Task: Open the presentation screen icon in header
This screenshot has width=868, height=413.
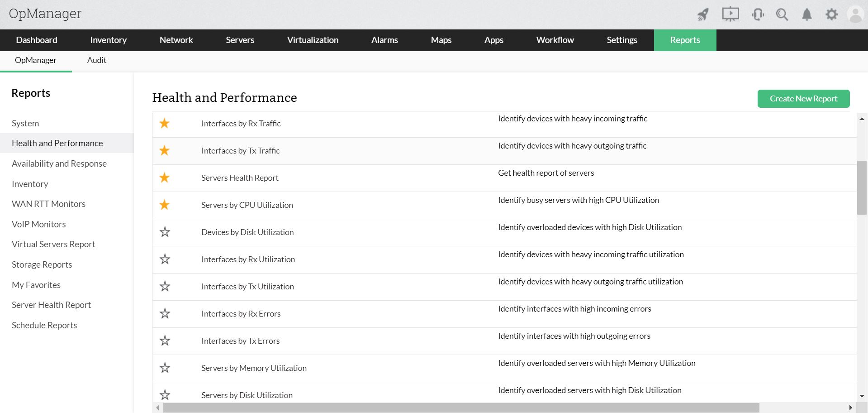Action: [x=730, y=14]
